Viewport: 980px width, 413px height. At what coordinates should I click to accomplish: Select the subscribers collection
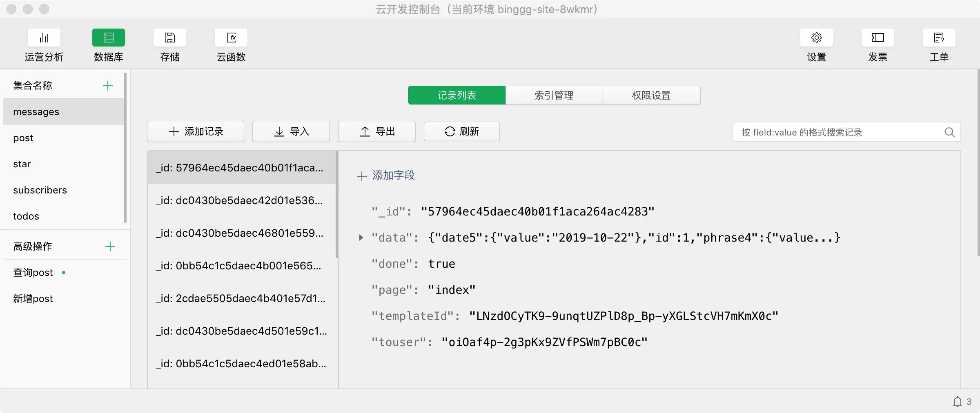click(x=64, y=190)
